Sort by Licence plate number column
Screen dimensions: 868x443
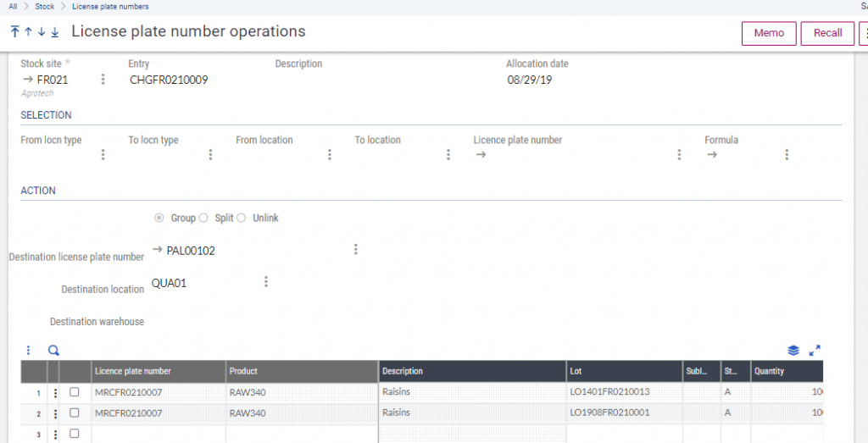[x=159, y=372]
